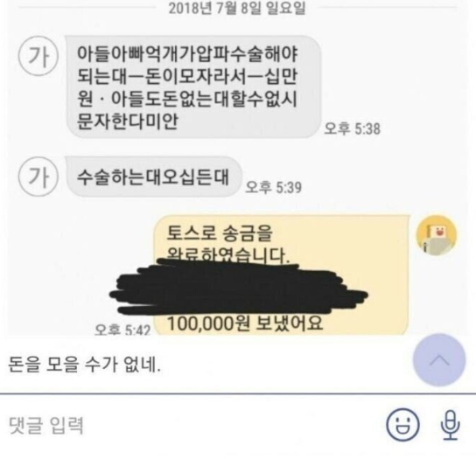The width and height of the screenshot is (476, 459).
Task: Tap the round up-chevron button
Action: 439,360
